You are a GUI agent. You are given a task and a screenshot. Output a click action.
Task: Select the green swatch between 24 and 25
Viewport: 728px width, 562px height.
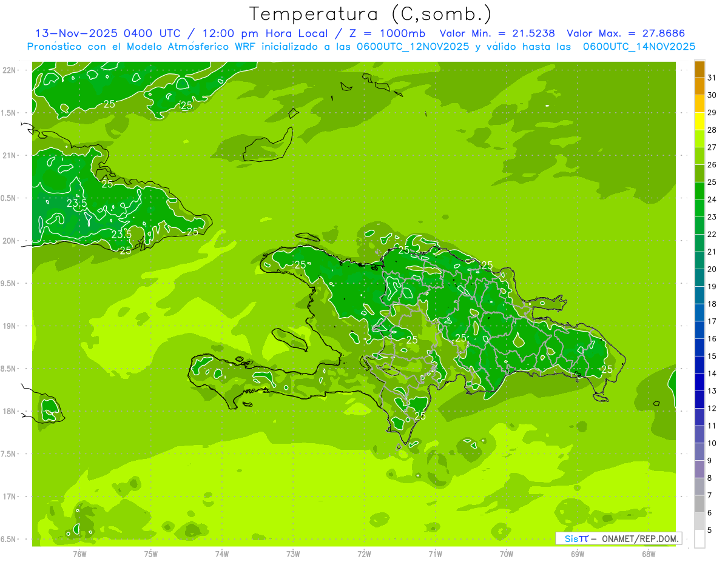pyautogui.click(x=699, y=191)
